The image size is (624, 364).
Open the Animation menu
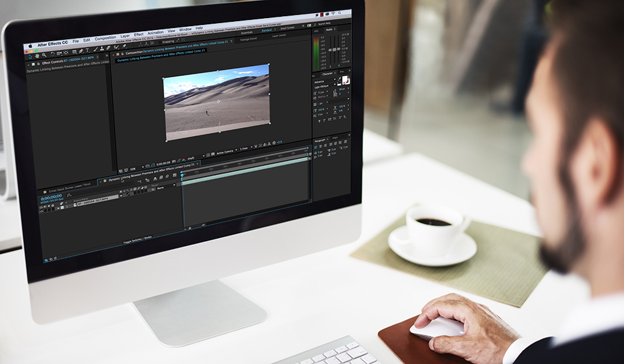[x=155, y=32]
